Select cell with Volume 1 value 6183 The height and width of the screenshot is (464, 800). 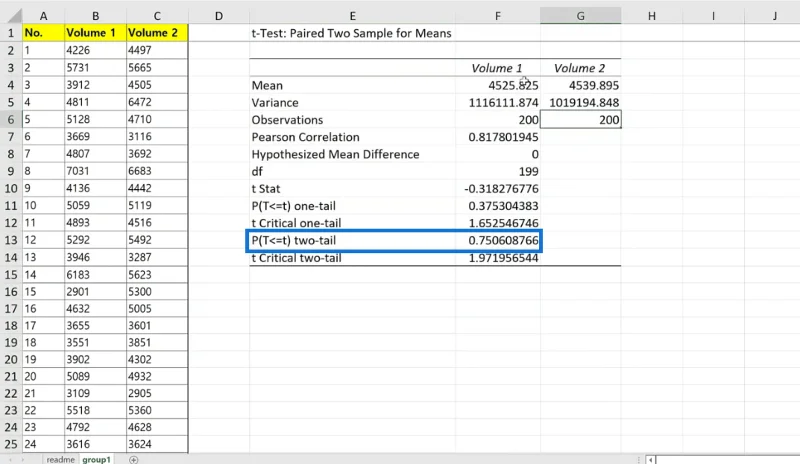tap(95, 275)
